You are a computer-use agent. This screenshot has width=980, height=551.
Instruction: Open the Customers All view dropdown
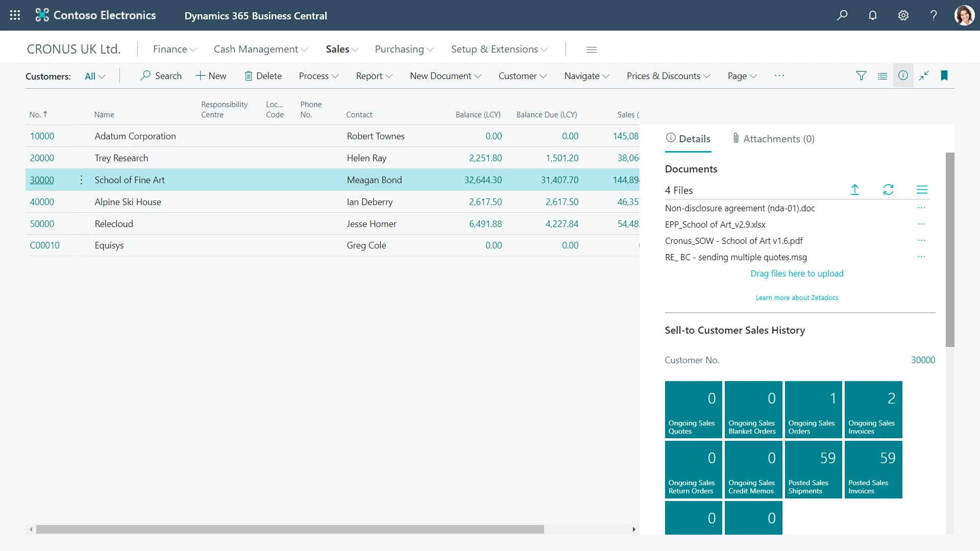[x=95, y=76]
